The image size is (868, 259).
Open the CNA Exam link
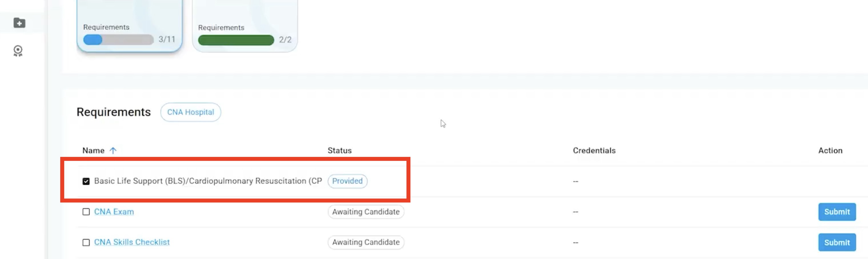click(114, 212)
